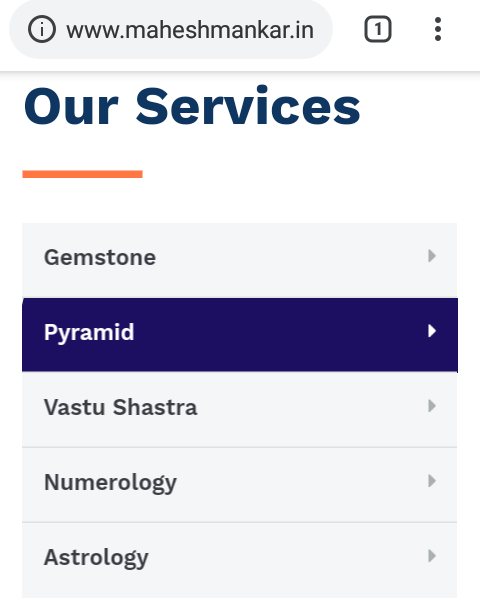This screenshot has height=608, width=480.
Task: Select the Pyramid service label
Action: click(89, 333)
